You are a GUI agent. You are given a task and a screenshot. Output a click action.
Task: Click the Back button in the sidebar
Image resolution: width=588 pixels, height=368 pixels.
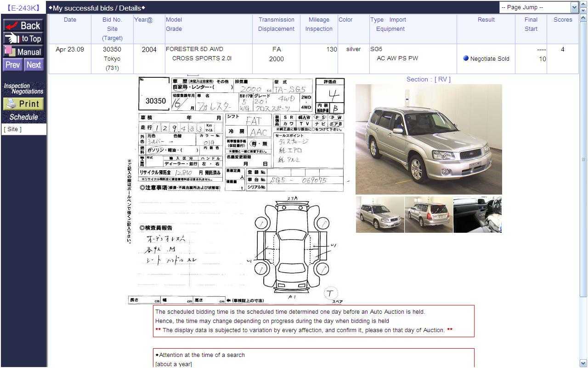coord(23,25)
